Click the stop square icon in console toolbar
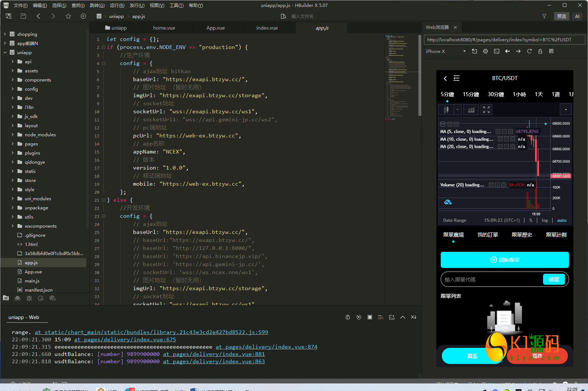The height and width of the screenshot is (391, 588). tap(370, 317)
